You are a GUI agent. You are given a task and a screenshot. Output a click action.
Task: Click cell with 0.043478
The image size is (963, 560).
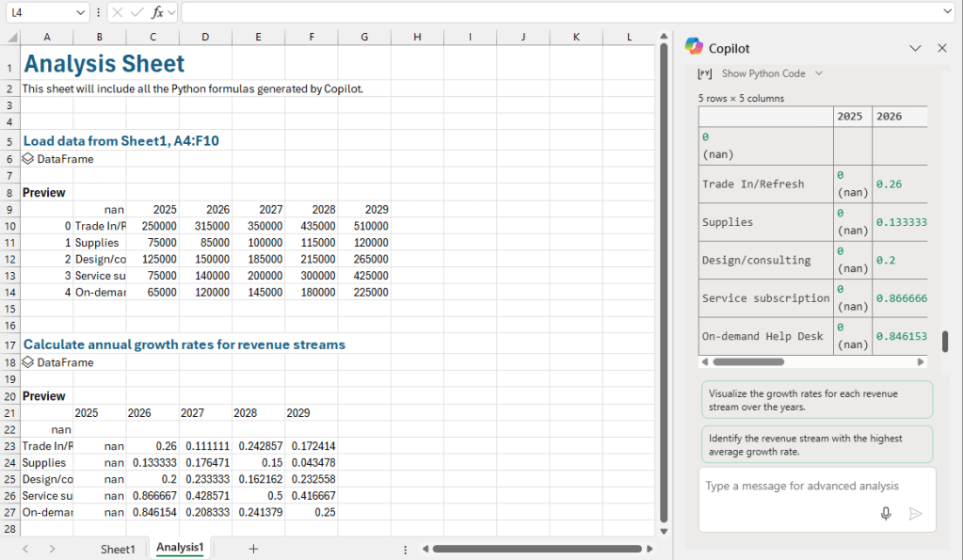[x=312, y=462]
